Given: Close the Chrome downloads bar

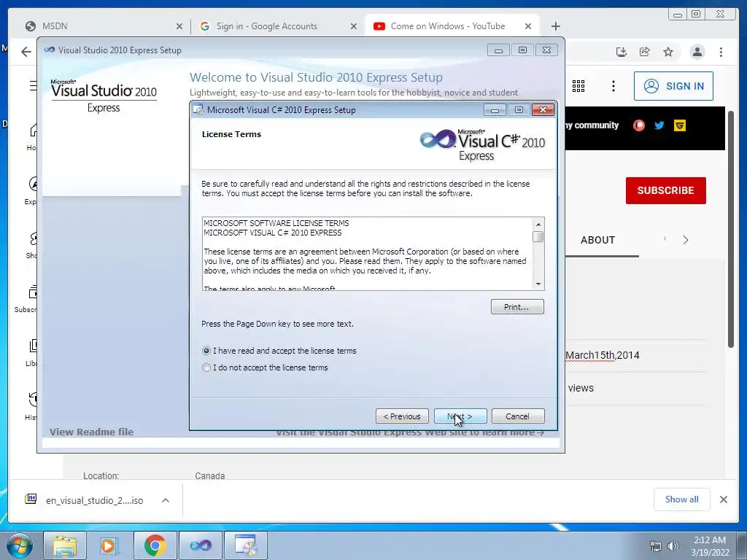Looking at the screenshot, I should 723,499.
